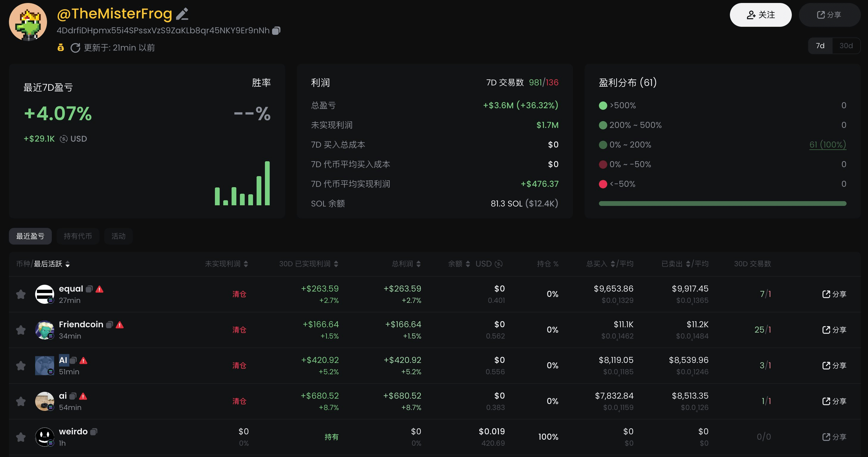The image size is (868, 457).
Task: Click the USD currency switch icon under 7D profit
Action: [63, 139]
